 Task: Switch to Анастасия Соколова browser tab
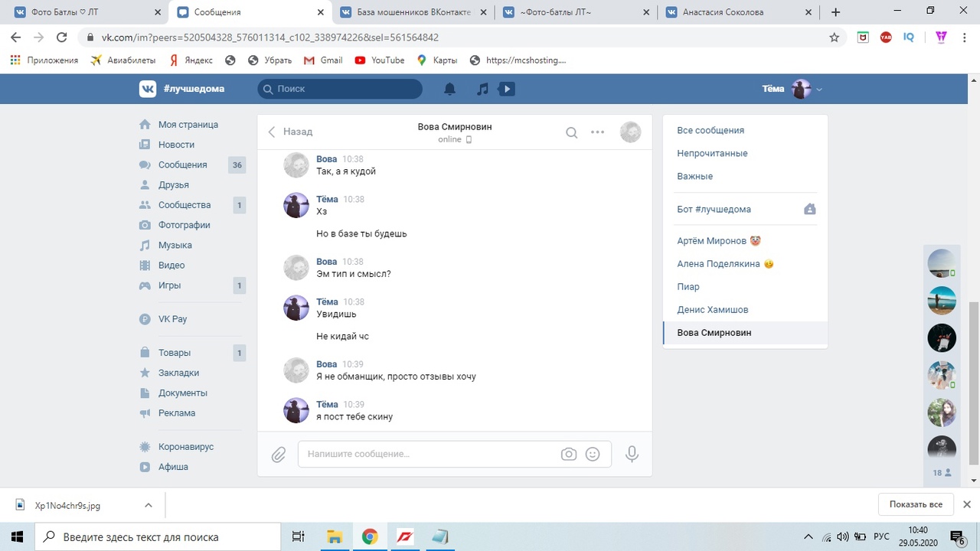pos(737,12)
